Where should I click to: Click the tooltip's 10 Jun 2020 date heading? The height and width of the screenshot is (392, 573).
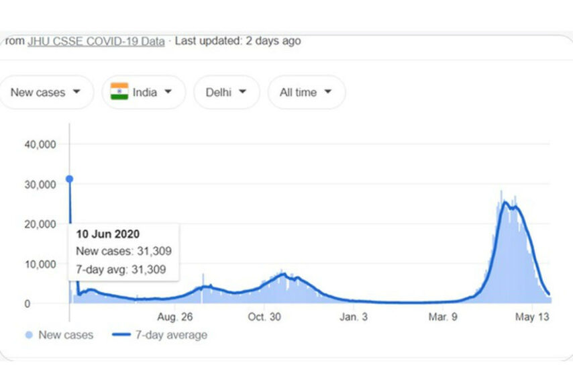pyautogui.click(x=107, y=234)
